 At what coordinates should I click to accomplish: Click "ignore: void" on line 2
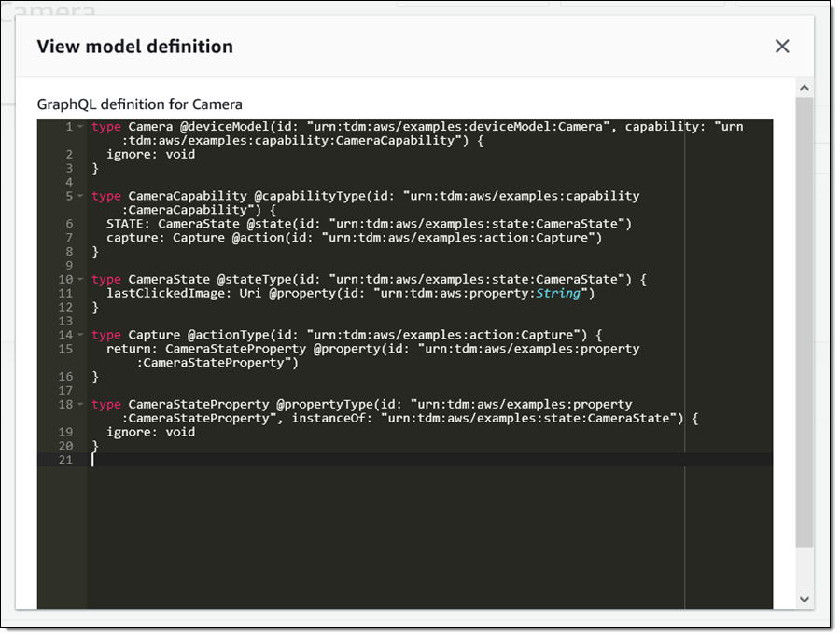[x=150, y=154]
